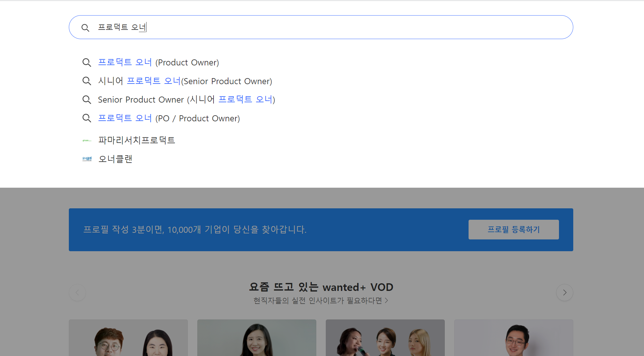Screen dimensions: 644x356
Task: Select suggestion 프로덕트 오너 (Product Owner)
Action: [x=158, y=62]
